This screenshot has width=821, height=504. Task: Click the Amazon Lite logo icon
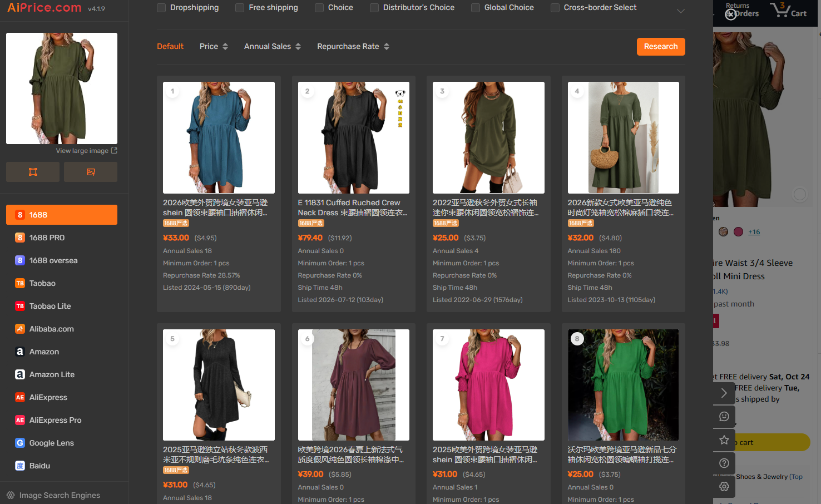pyautogui.click(x=20, y=374)
